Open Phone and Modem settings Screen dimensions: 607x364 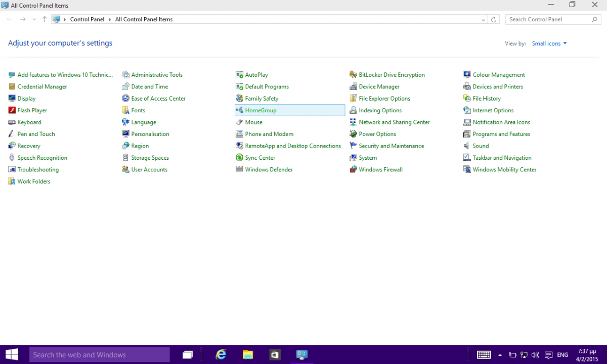tap(269, 134)
